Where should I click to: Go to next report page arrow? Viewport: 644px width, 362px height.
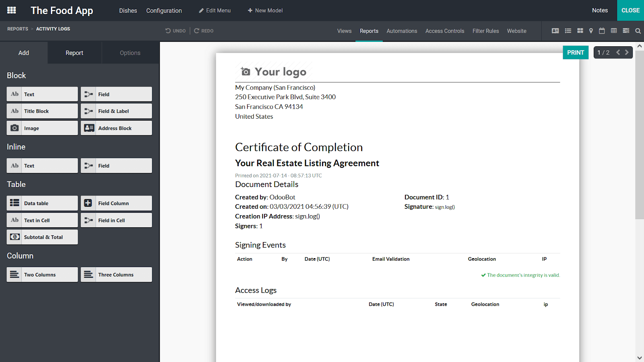click(x=627, y=52)
